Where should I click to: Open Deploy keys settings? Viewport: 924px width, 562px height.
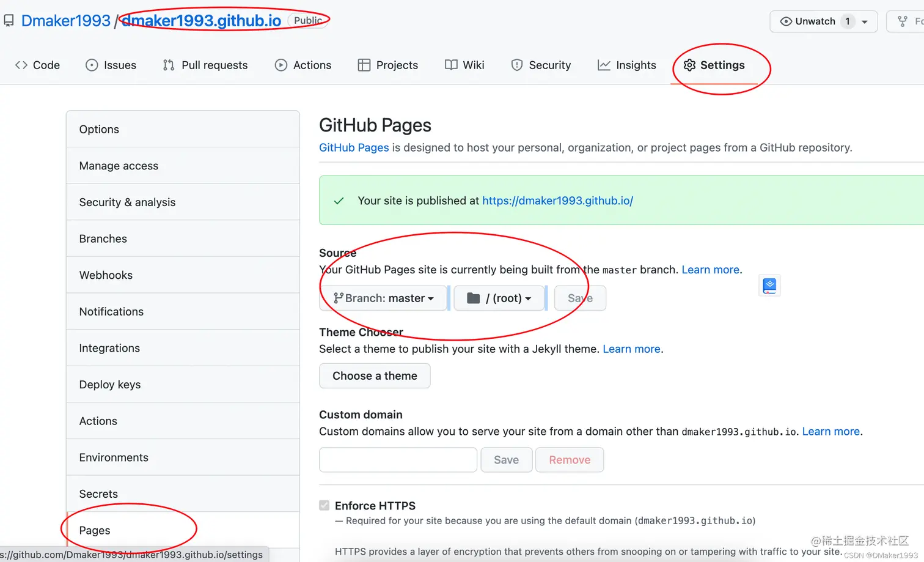(x=183, y=384)
